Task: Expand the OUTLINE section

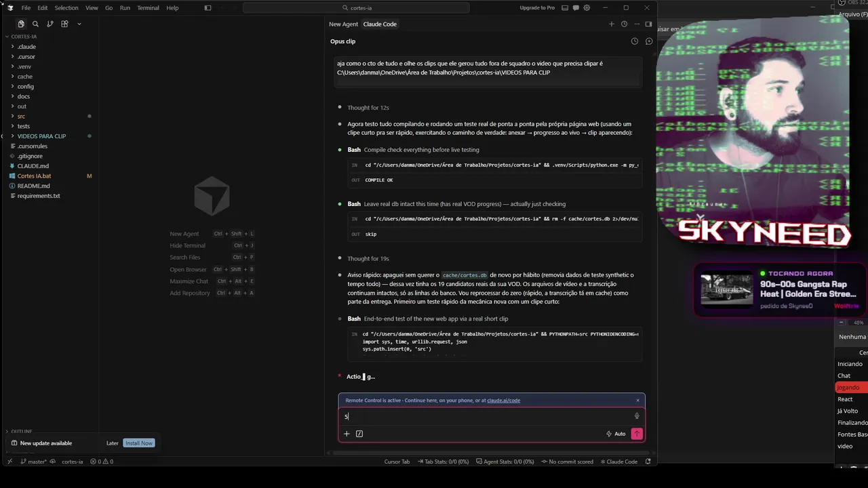Action: 22,431
